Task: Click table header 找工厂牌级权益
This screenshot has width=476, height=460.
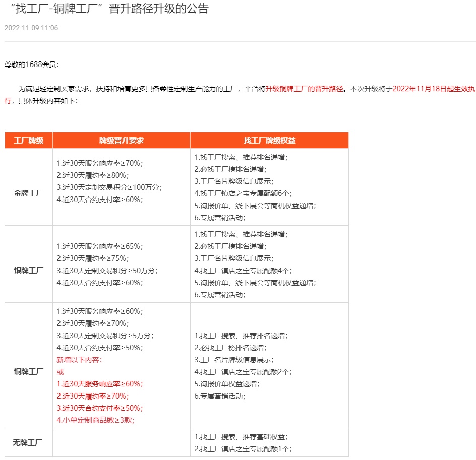Action: point(270,141)
